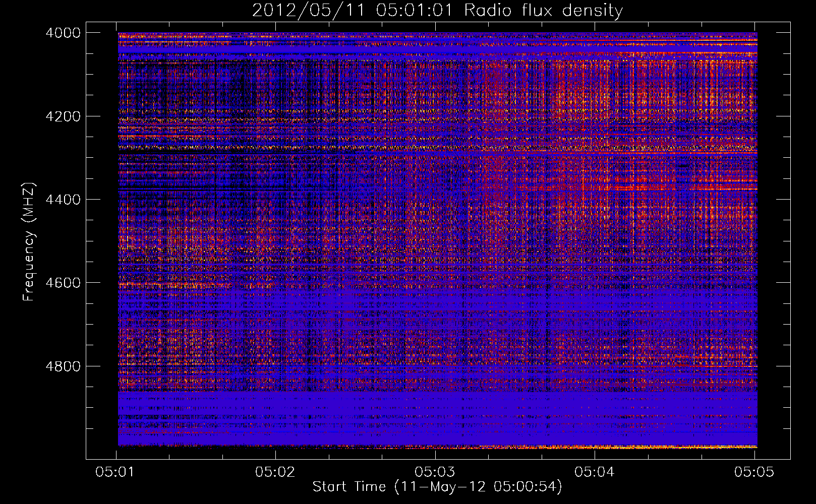Click the plot title "2012/05/11 05:01:01 Radio flux density"
The width and height of the screenshot is (816, 504).
pyautogui.click(x=437, y=11)
